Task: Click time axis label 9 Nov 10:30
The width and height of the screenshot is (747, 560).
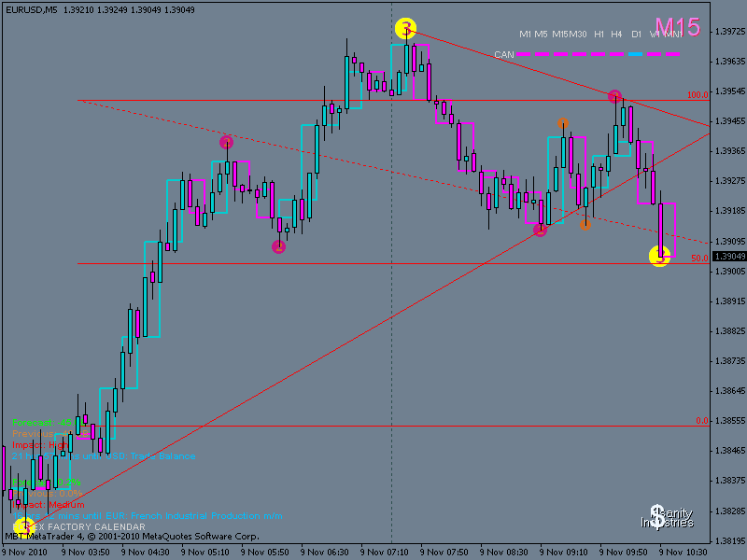Action: tap(684, 553)
